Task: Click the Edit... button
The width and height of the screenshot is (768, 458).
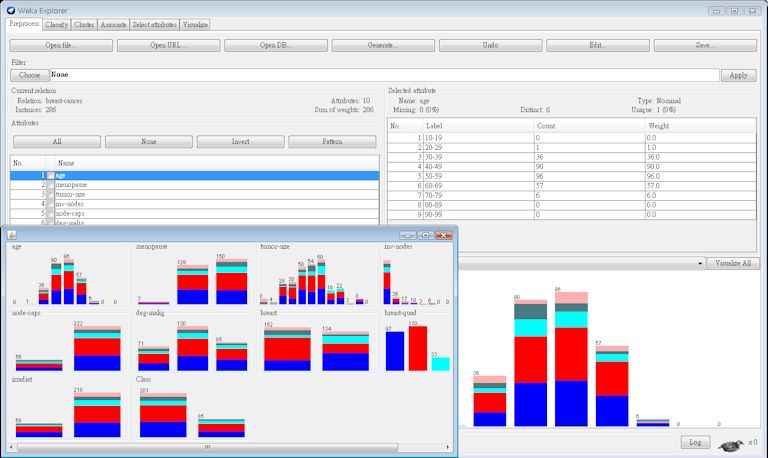Action: (598, 45)
